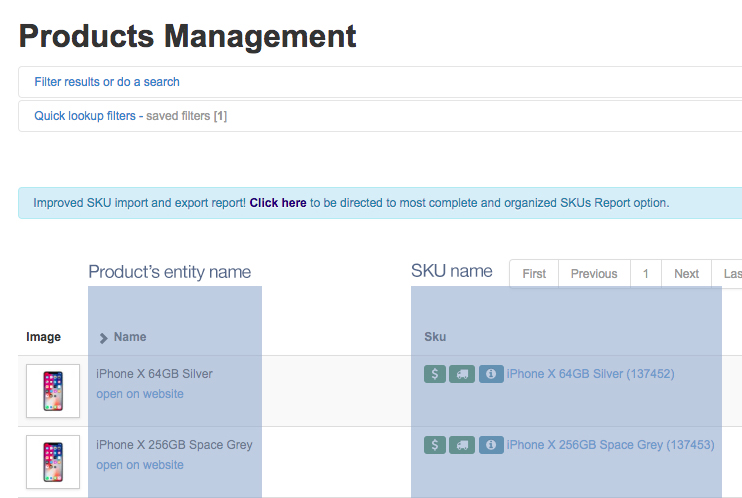This screenshot has width=742, height=498.
Task: Expand the Name column chevron
Action: click(103, 338)
